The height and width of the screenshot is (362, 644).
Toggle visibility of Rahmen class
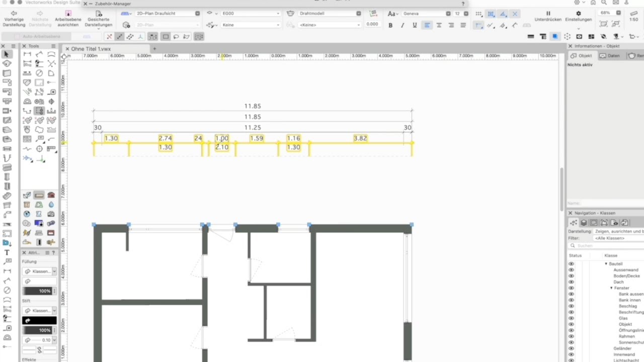coord(571,336)
